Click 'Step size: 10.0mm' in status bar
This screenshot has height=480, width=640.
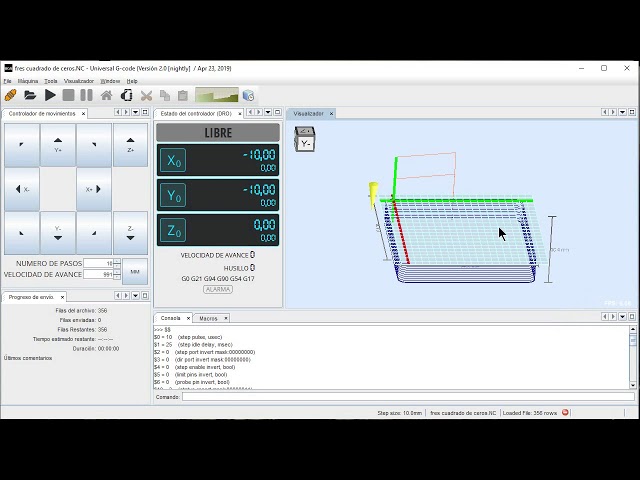[x=400, y=413]
